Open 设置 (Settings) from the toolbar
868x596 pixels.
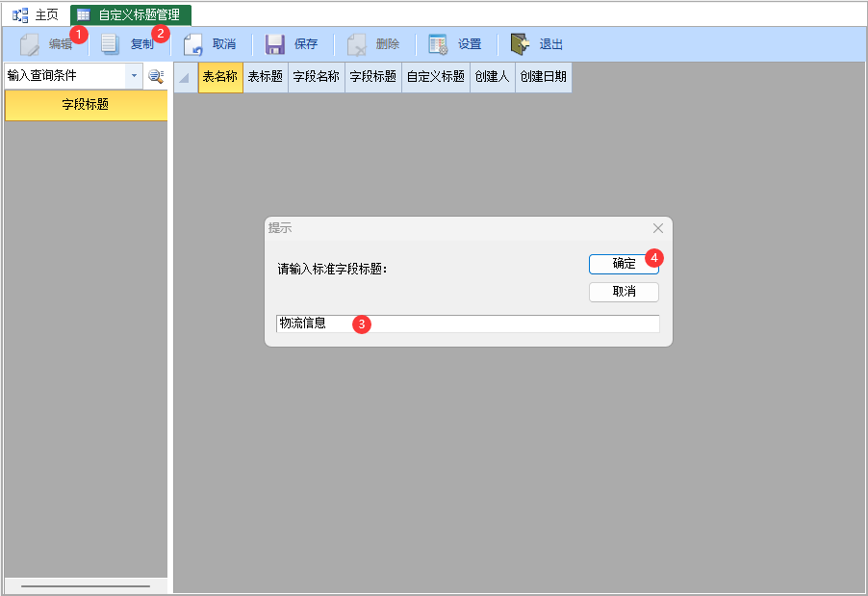point(455,44)
